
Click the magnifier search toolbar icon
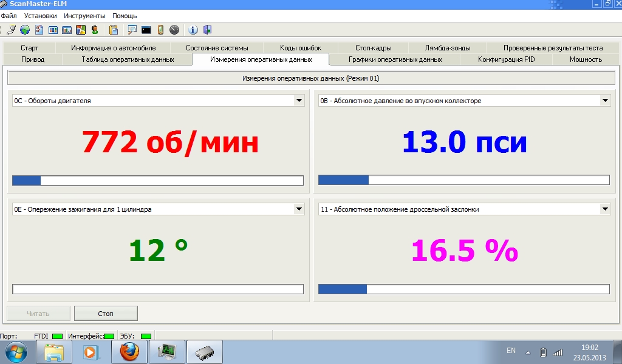132,29
